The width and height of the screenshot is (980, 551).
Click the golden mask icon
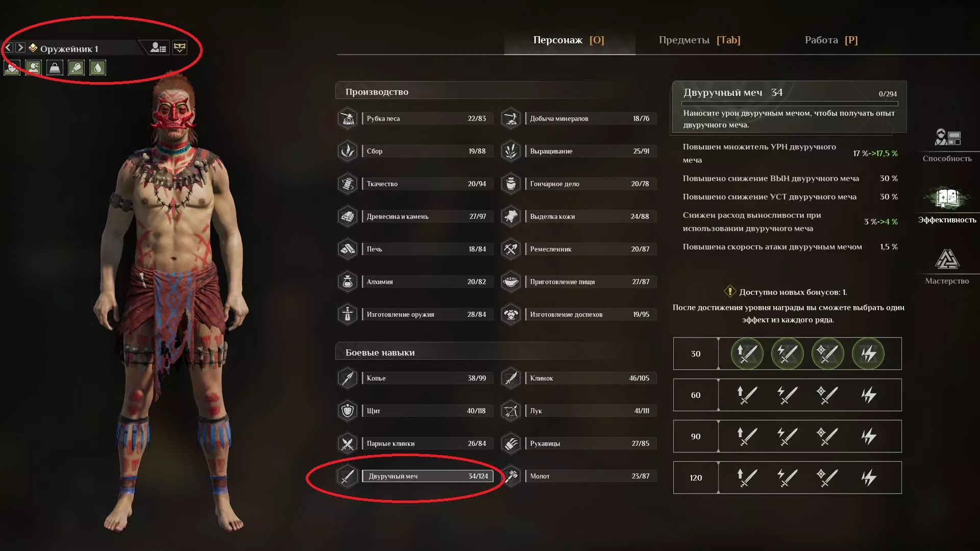pos(180,48)
